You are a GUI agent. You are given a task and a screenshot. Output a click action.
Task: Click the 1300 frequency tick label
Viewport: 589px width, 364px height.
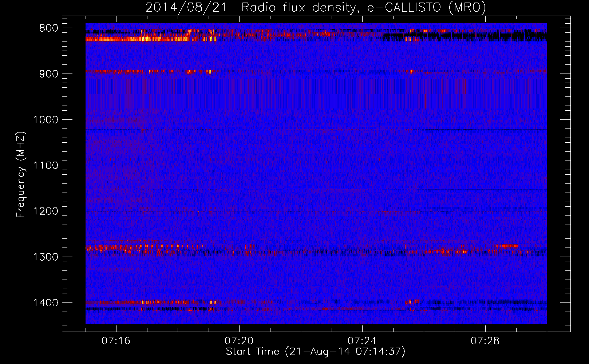tap(46, 257)
